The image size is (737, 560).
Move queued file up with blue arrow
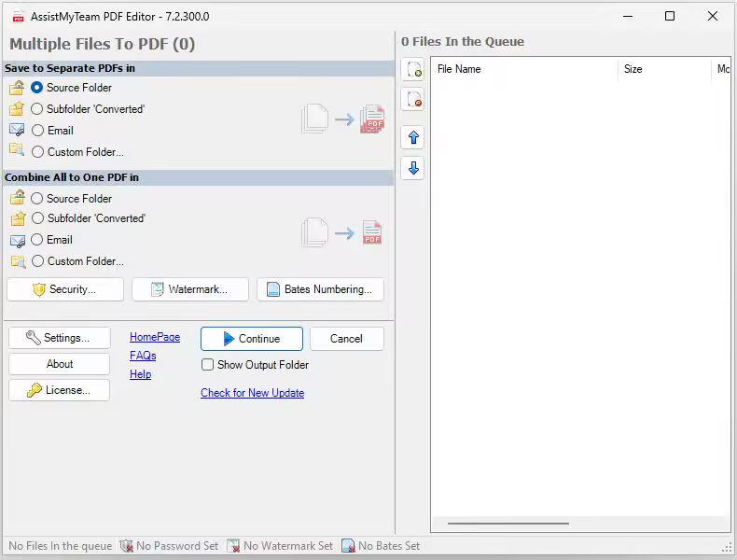click(x=412, y=138)
